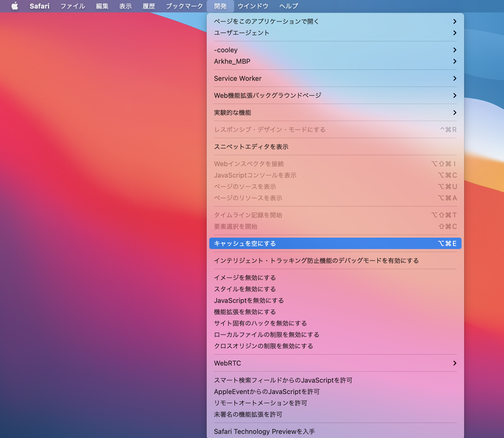Toggle スタイルを無効にする
Viewport: 504px width, 438px height.
tap(335, 289)
